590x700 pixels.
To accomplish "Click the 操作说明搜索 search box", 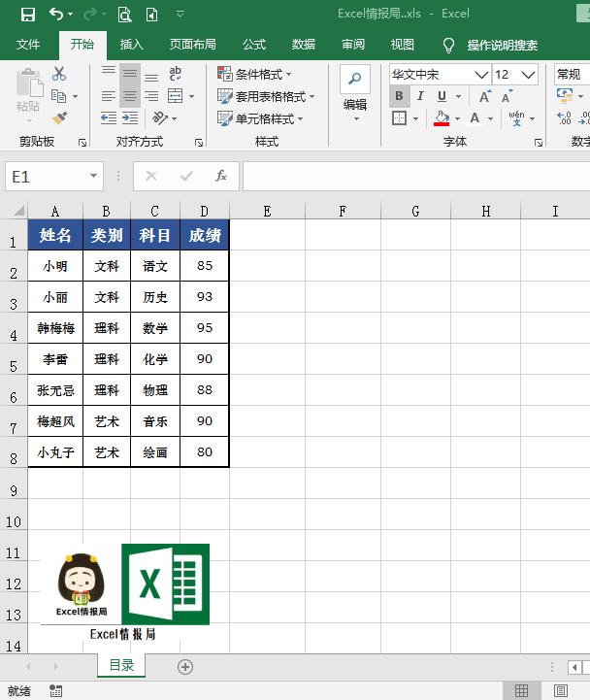I will coord(502,45).
